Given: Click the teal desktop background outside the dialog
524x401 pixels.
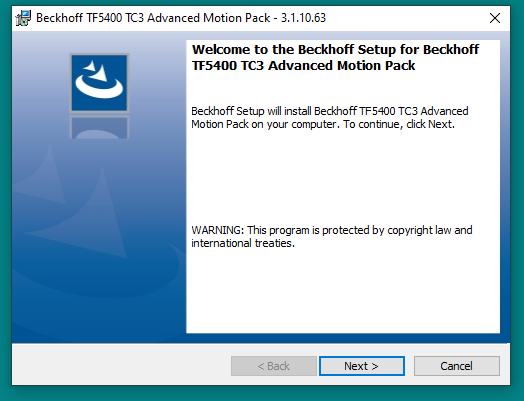Looking at the screenshot, I should coord(517,200).
